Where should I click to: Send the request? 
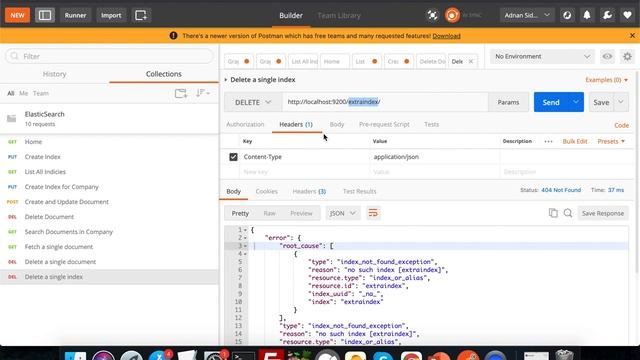click(551, 102)
